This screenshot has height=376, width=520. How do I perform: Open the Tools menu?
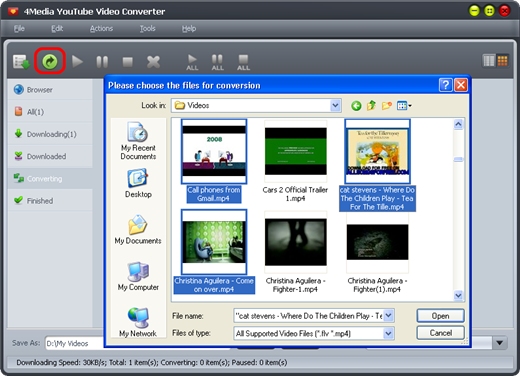point(148,29)
